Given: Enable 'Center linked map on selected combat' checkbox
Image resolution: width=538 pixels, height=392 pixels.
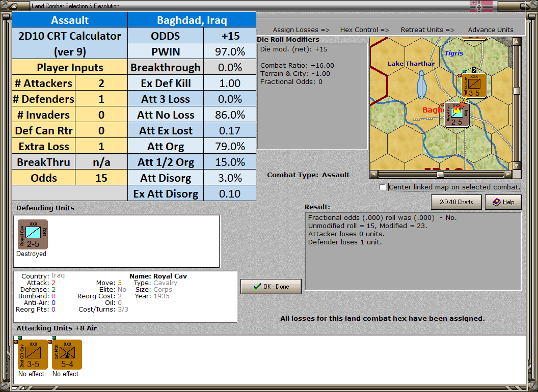Looking at the screenshot, I should (383, 187).
